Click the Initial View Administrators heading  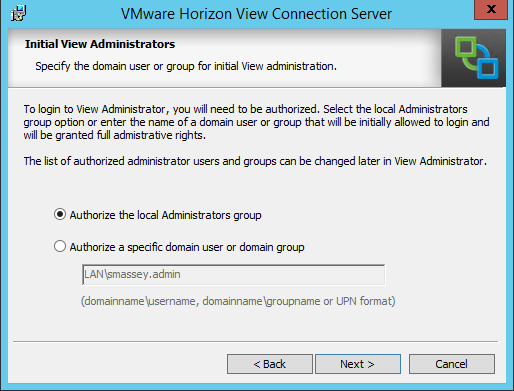[100, 44]
